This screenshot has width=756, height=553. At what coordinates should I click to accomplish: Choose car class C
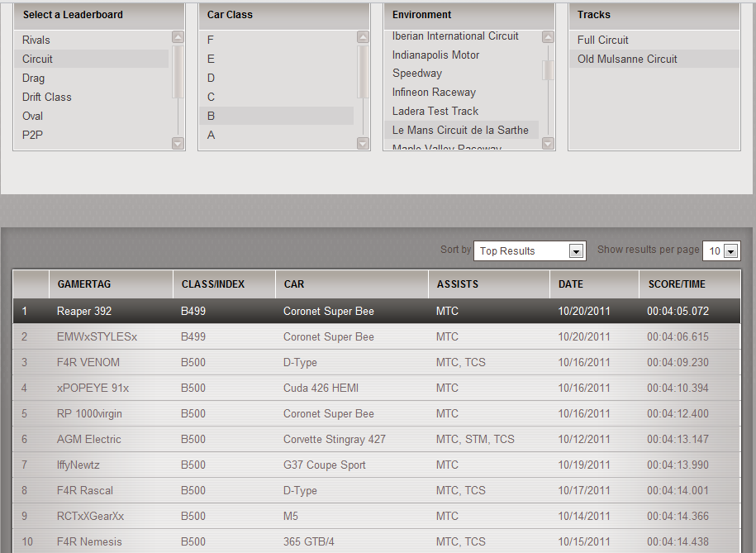coord(212,97)
